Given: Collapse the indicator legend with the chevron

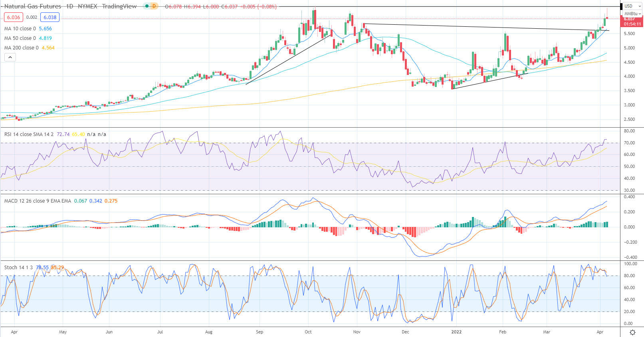Looking at the screenshot, I should coord(10,57).
